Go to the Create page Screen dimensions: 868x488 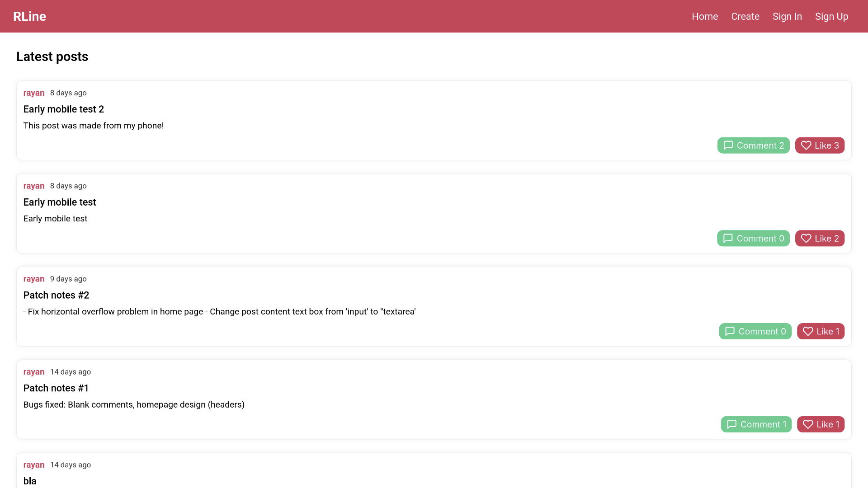[x=745, y=17]
